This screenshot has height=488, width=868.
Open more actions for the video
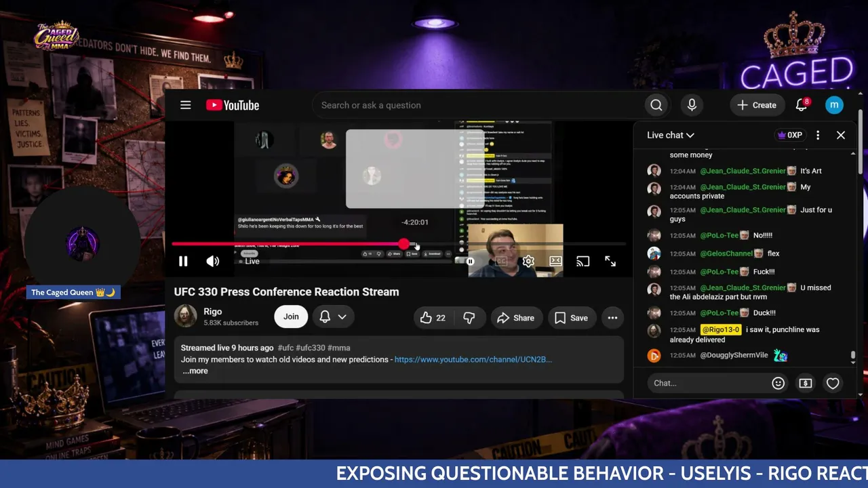pyautogui.click(x=612, y=318)
